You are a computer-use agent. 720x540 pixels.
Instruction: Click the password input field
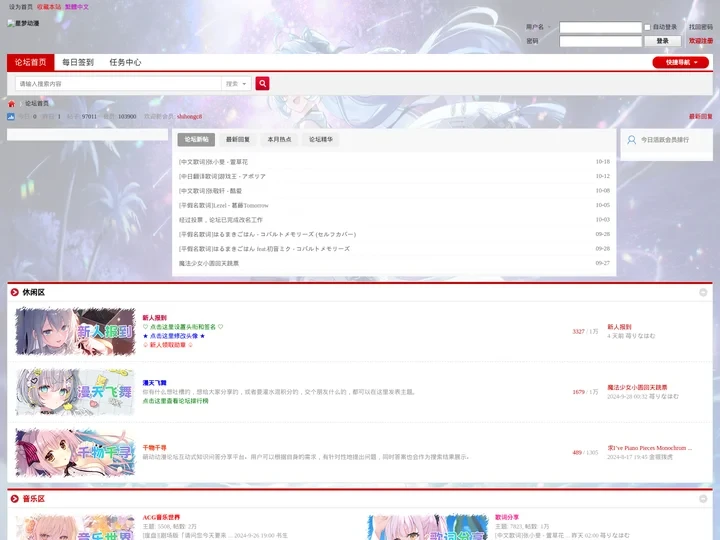coord(600,41)
